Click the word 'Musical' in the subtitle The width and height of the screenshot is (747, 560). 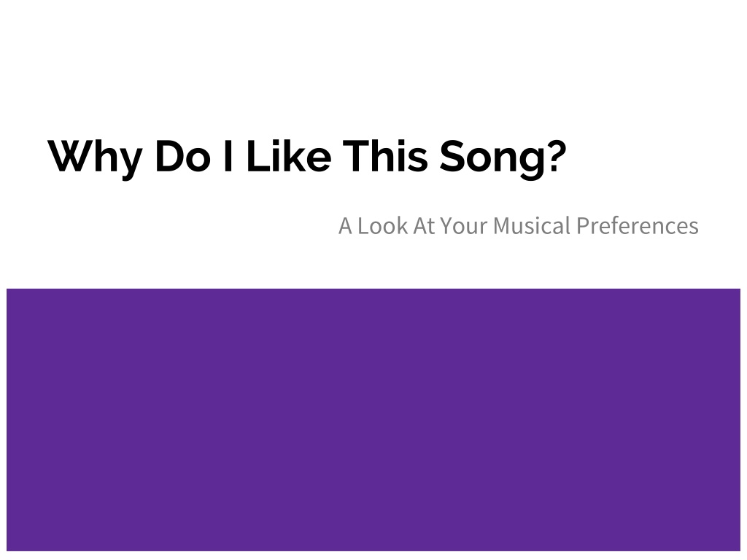pyautogui.click(x=532, y=226)
